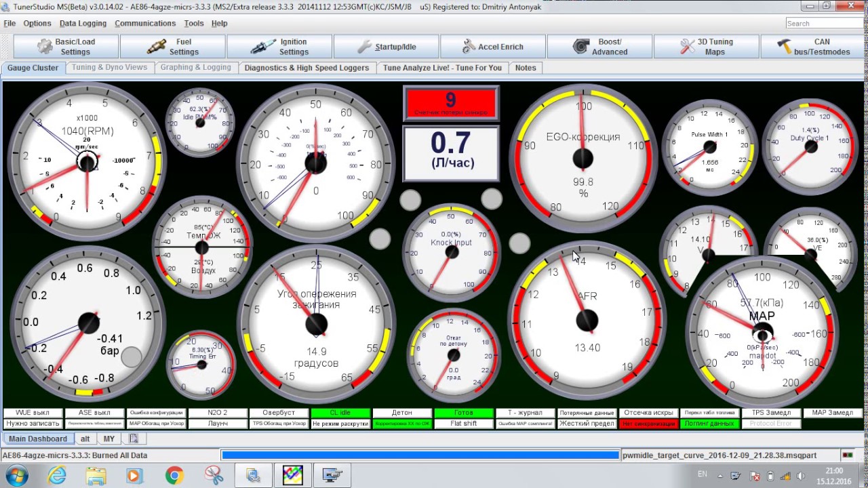Open the File menu
Viewport: 868px width, 488px height.
click(9, 23)
